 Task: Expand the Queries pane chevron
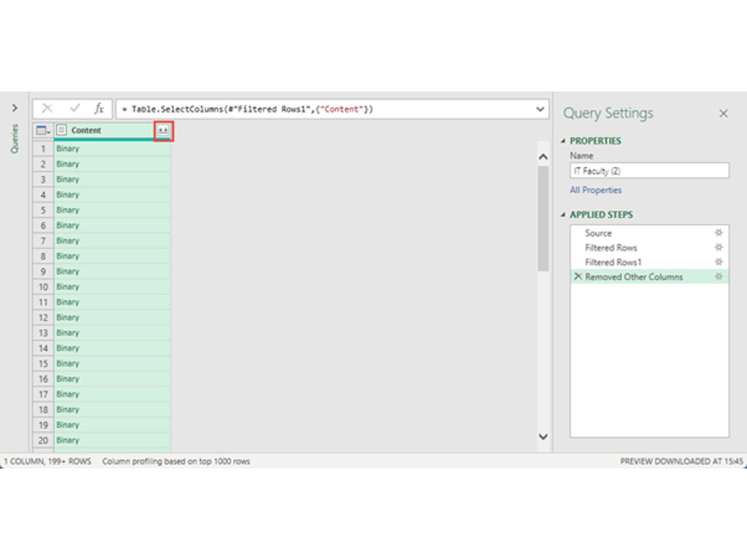(x=15, y=108)
